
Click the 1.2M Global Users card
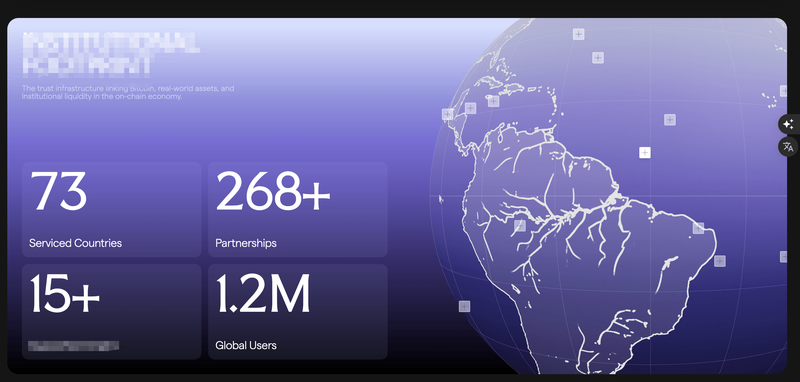coord(297,312)
